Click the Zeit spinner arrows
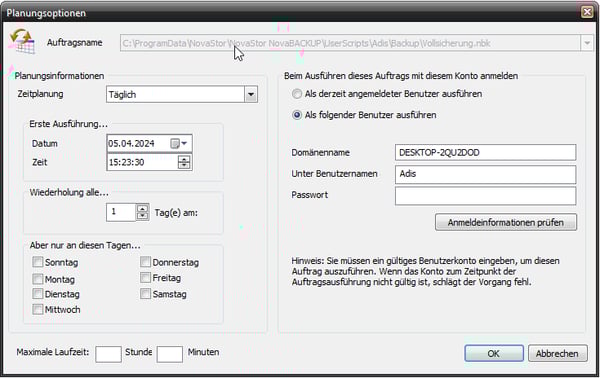 (184, 162)
